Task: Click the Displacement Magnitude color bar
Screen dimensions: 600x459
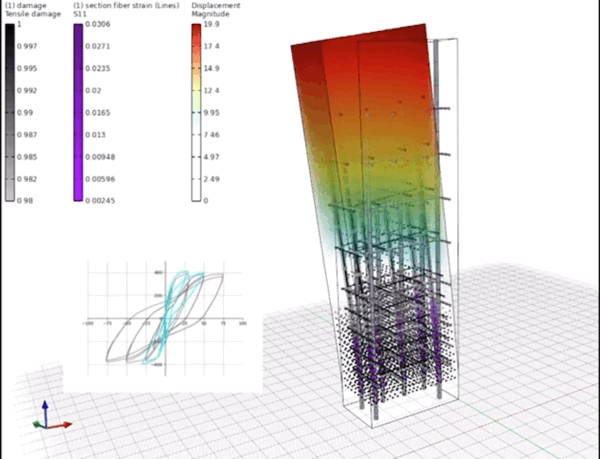Action: click(196, 112)
